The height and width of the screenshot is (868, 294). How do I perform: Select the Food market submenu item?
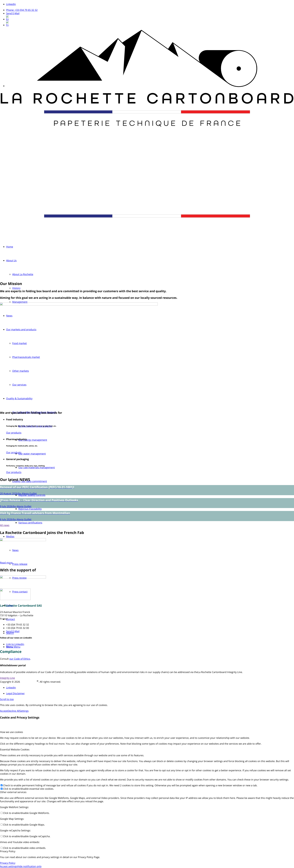coord(19,343)
